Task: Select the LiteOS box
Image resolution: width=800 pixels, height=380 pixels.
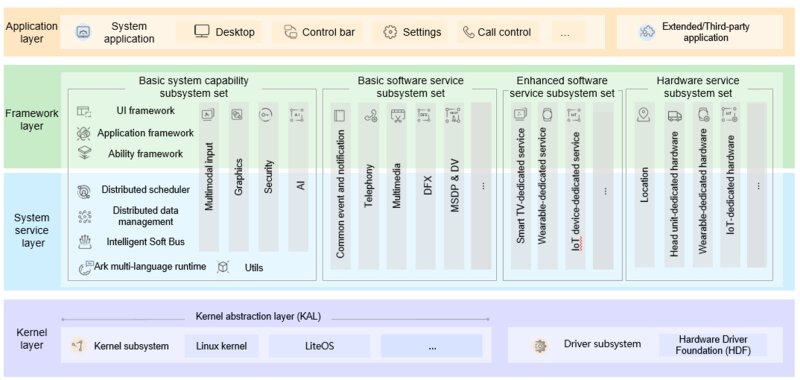Action: [319, 346]
